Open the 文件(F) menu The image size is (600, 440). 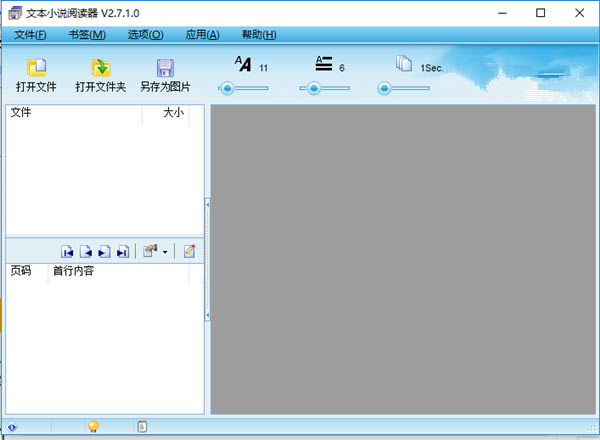click(30, 35)
